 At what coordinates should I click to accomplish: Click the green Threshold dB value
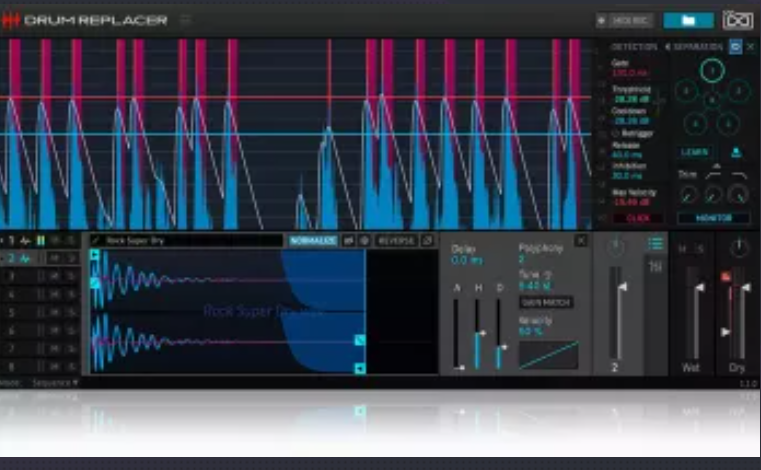point(631,99)
